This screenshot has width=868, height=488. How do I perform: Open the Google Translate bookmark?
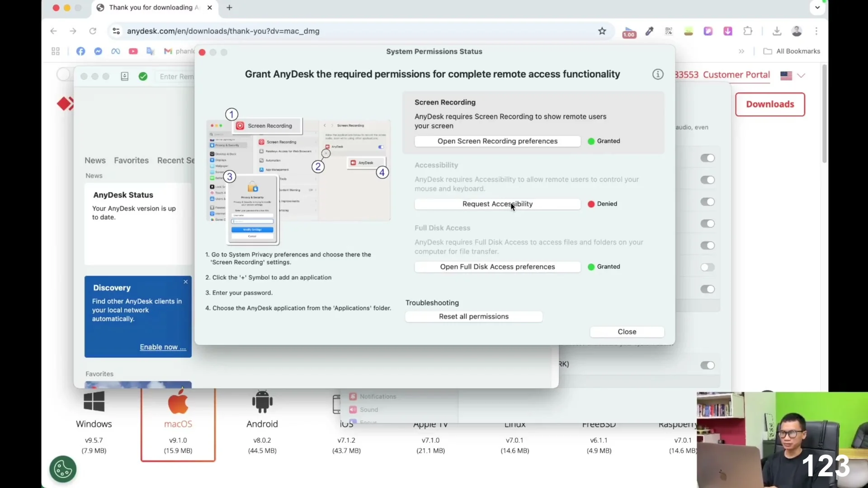pos(151,52)
